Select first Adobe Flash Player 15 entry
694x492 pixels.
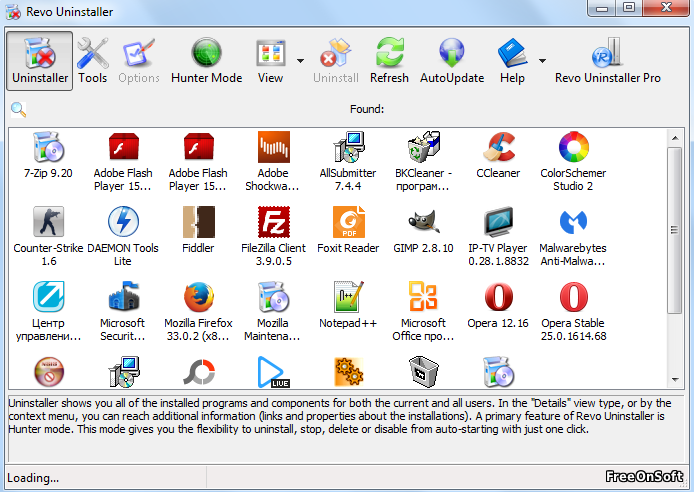(123, 162)
